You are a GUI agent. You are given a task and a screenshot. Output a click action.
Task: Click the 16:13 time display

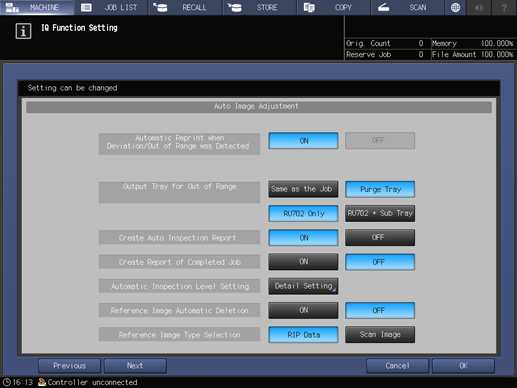[23, 382]
